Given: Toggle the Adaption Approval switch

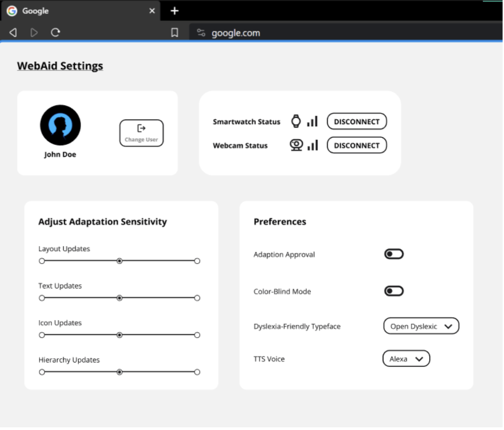Looking at the screenshot, I should coord(394,254).
